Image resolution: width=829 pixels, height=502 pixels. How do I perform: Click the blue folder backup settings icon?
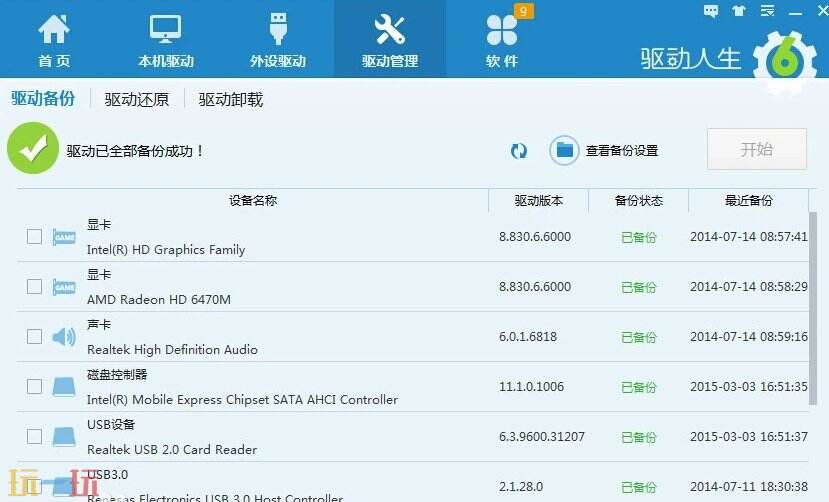point(564,151)
